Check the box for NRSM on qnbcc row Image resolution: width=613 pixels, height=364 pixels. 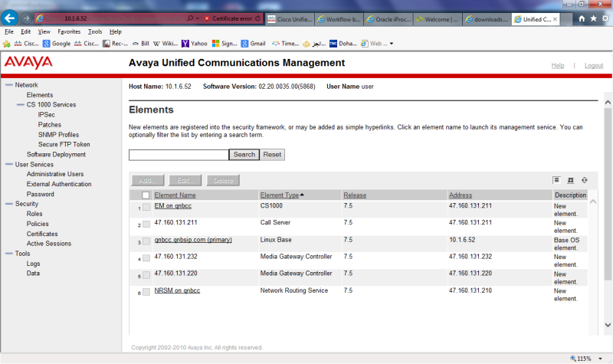coord(146,292)
